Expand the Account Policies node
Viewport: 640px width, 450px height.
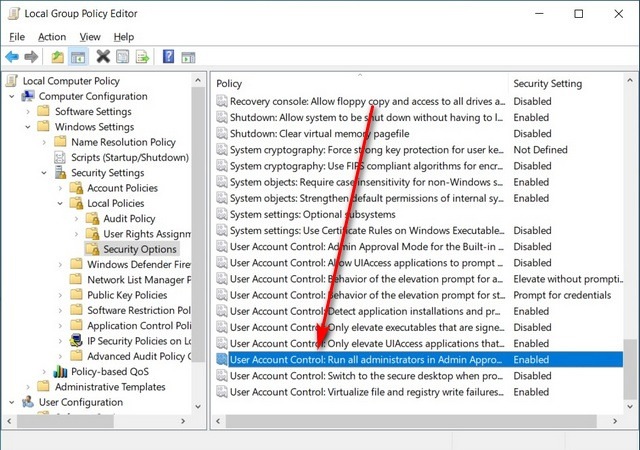click(x=60, y=188)
